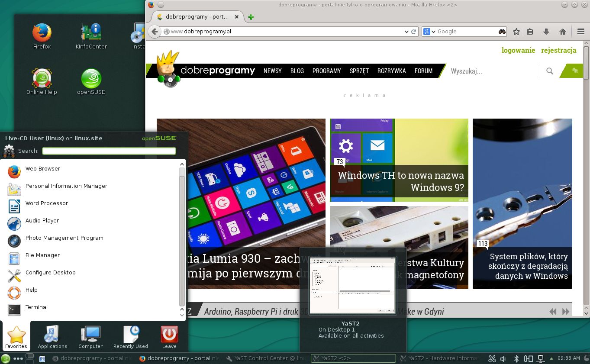Open search engine selector dropdown

(x=429, y=32)
